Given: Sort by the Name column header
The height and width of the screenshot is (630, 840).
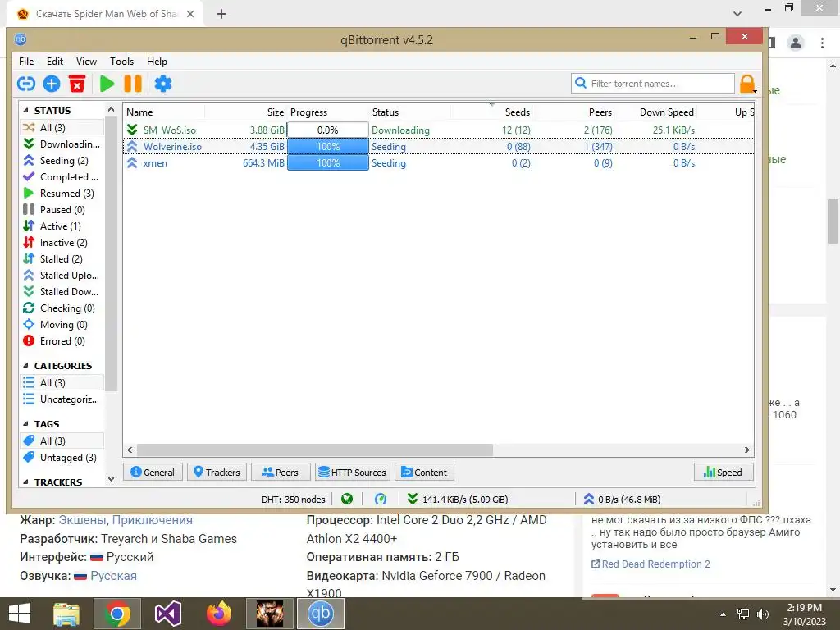Looking at the screenshot, I should [x=164, y=112].
